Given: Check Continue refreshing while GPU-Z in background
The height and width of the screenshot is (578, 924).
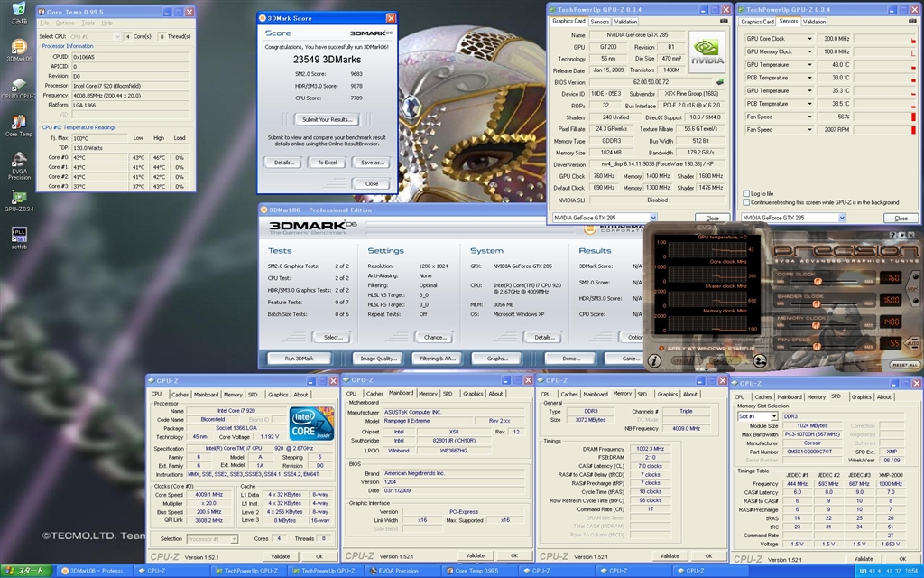Looking at the screenshot, I should tap(746, 202).
